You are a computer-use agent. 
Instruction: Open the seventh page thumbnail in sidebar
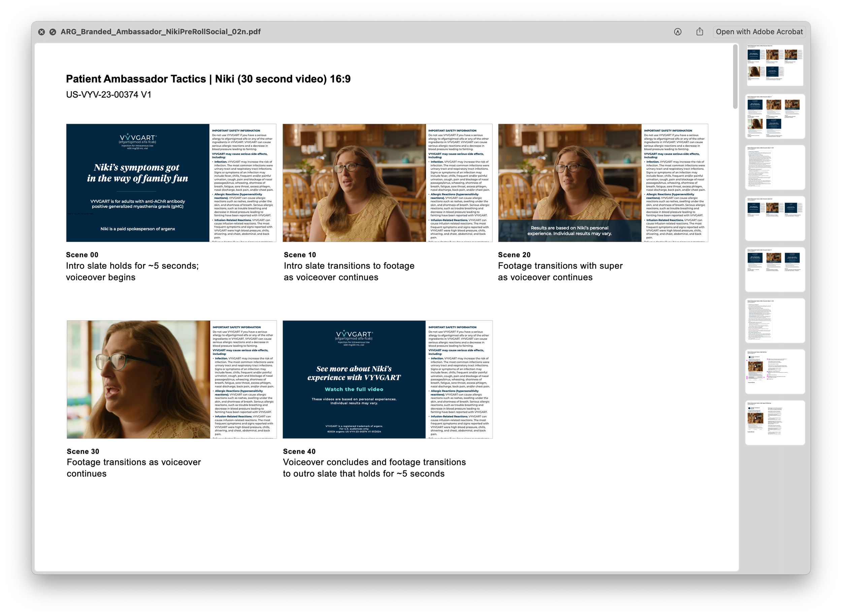(775, 371)
